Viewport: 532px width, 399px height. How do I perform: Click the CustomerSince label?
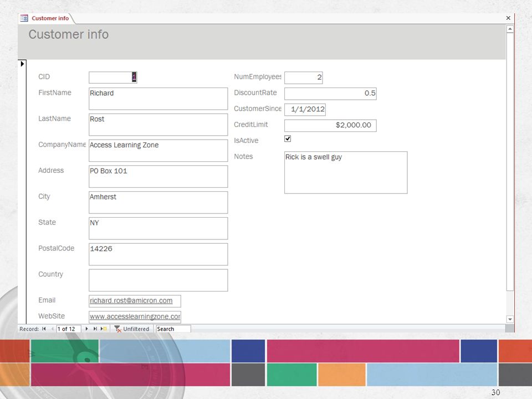[x=258, y=109]
